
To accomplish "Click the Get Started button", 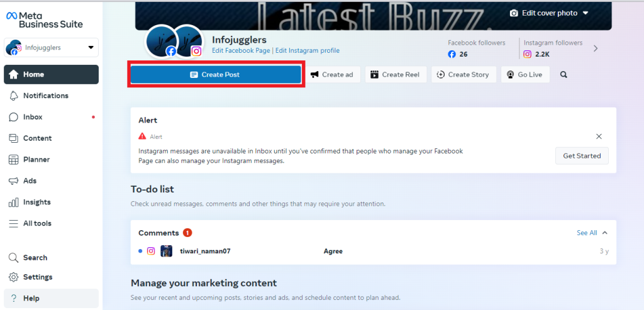I will click(582, 156).
